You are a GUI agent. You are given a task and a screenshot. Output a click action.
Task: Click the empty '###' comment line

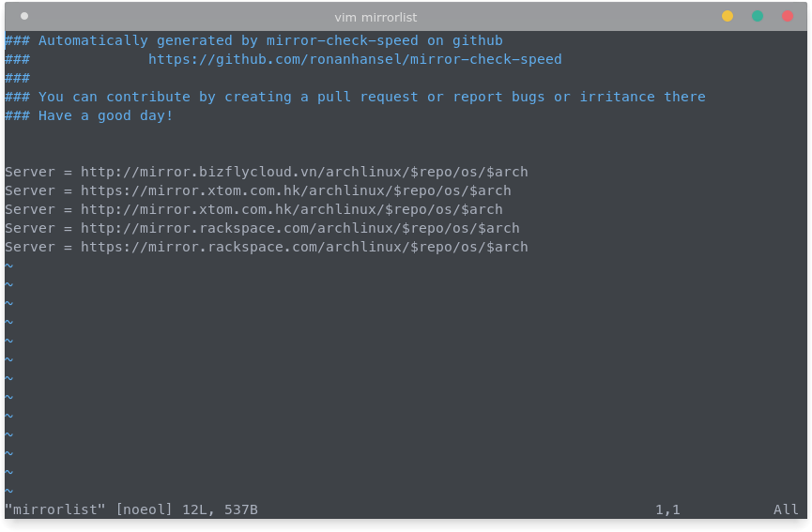tap(17, 78)
